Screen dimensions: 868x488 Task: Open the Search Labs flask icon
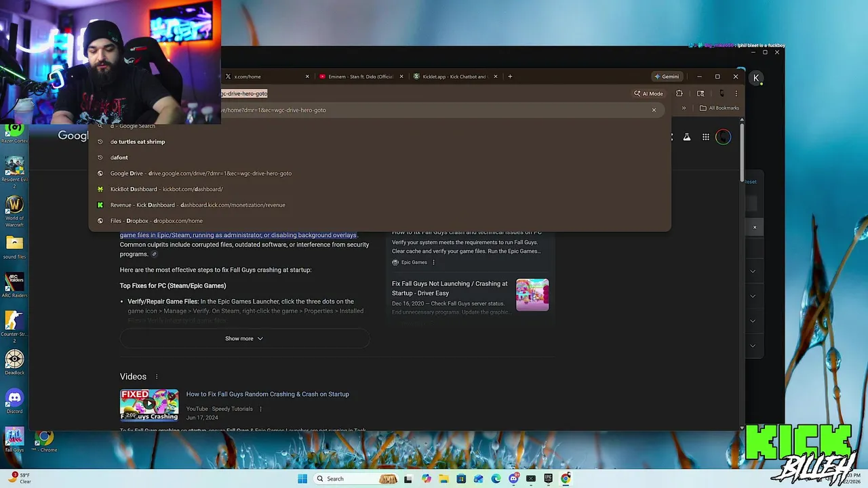[686, 137]
